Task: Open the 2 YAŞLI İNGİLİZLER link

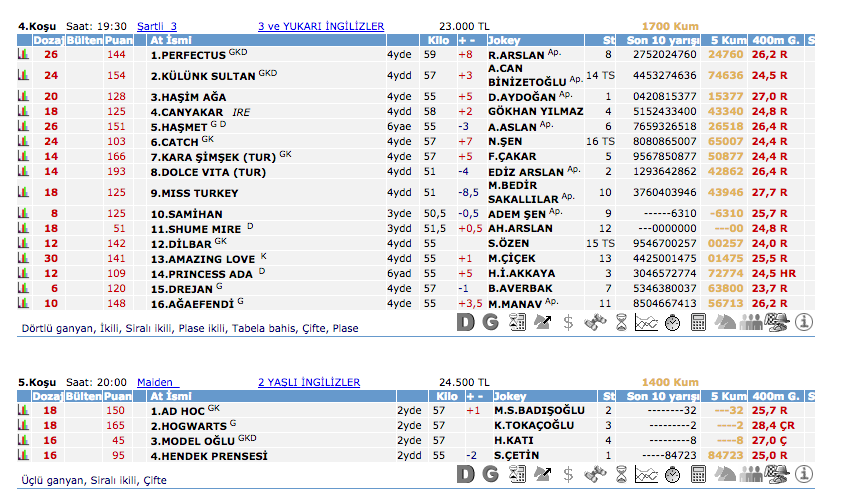Action: [309, 382]
